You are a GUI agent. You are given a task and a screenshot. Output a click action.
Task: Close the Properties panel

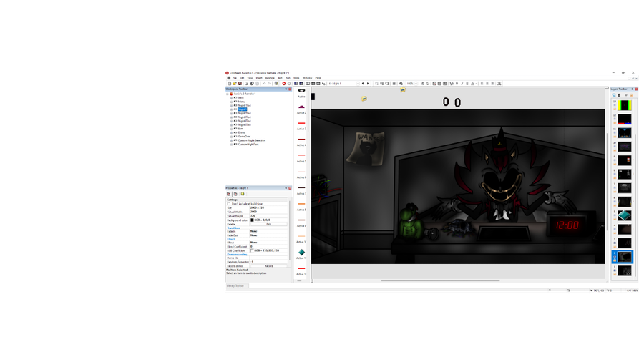click(x=290, y=188)
